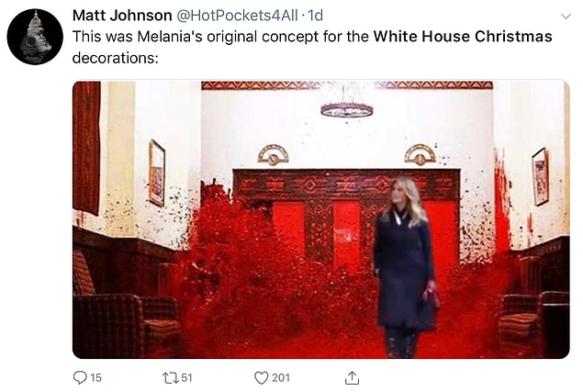Open Matt Johnson's profile avatar
This screenshot has height=392, width=583.
tap(35, 37)
